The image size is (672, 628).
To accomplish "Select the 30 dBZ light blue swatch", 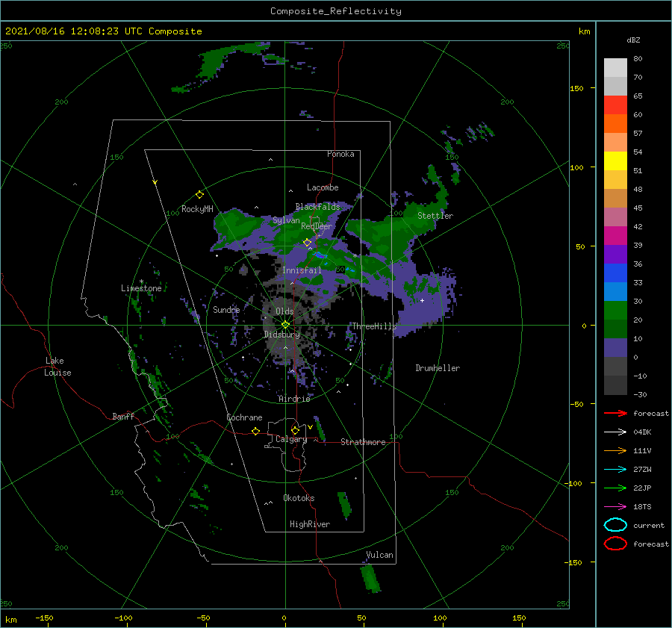I will click(615, 291).
